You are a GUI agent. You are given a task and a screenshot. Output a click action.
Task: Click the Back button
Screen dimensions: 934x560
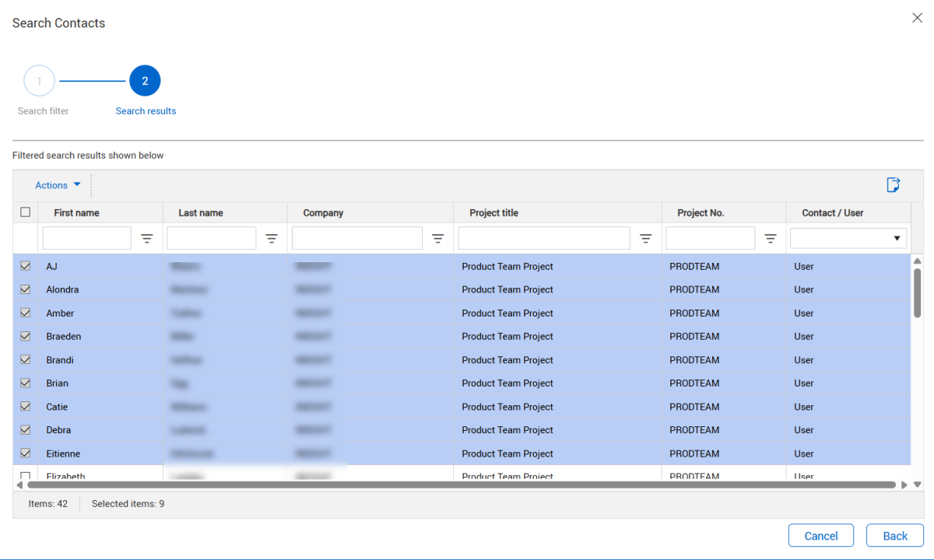point(895,536)
